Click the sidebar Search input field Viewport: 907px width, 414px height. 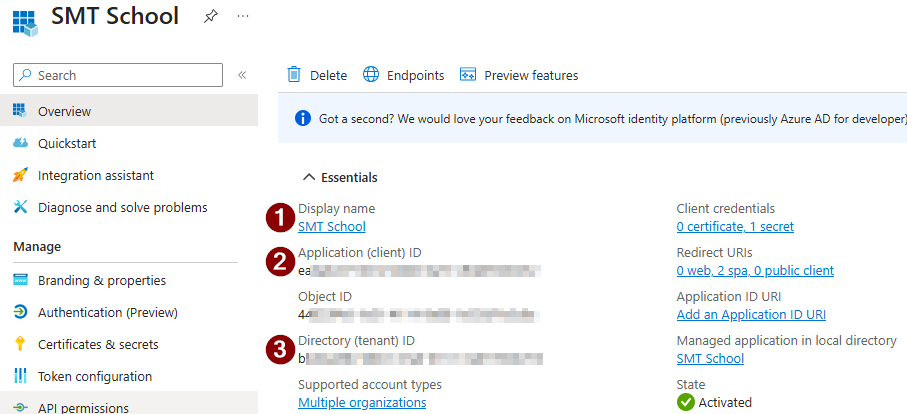click(x=125, y=75)
